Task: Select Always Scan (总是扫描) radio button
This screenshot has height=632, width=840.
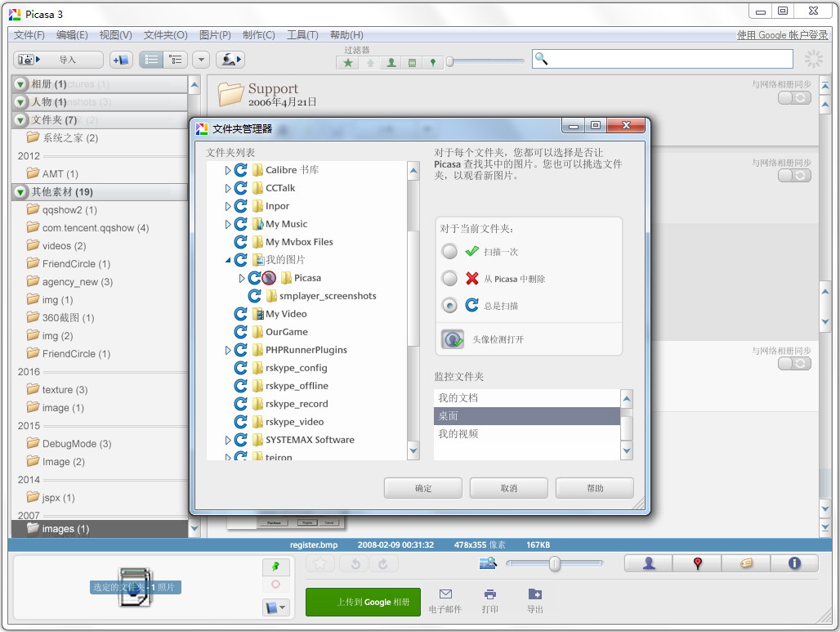Action: click(449, 306)
